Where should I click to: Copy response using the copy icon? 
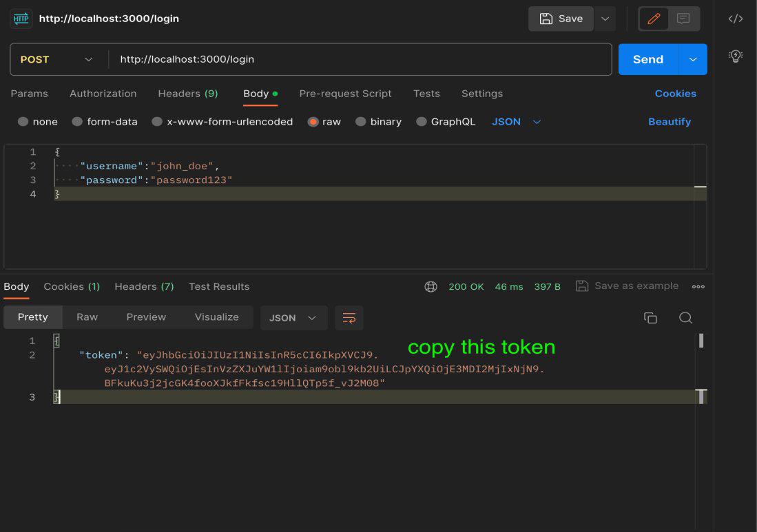click(x=650, y=318)
